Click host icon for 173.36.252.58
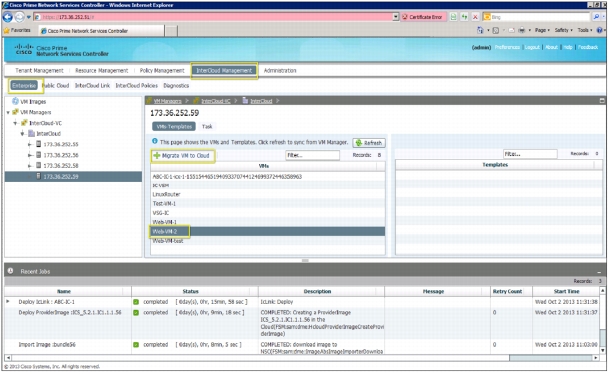Screen dimensions: 609x374 [x=38, y=165]
